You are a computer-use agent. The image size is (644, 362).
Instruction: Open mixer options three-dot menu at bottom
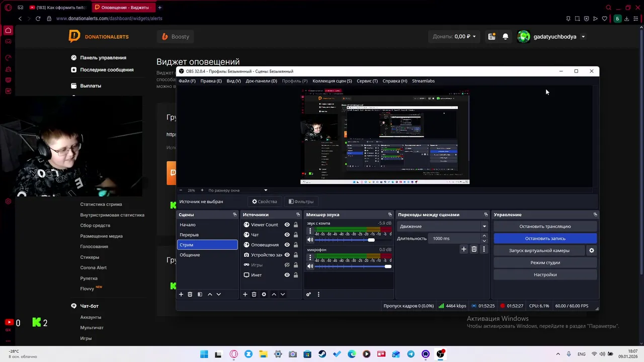pos(318,294)
